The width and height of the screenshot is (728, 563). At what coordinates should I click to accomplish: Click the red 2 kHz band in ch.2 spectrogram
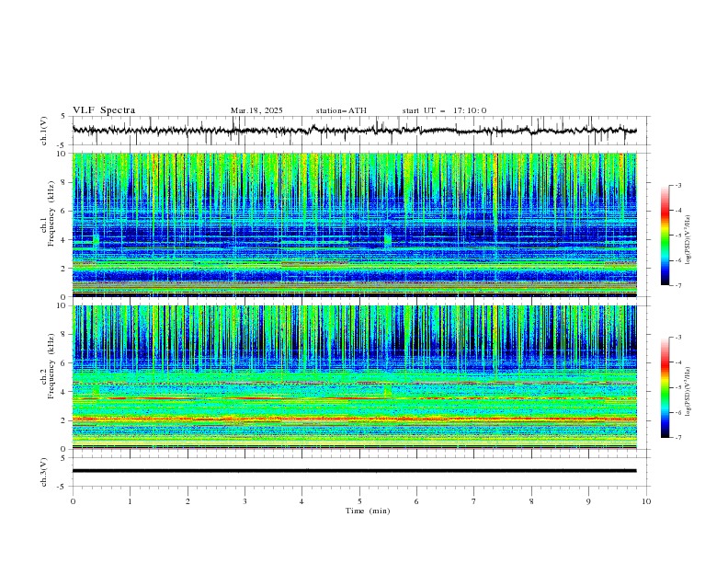tap(354, 419)
